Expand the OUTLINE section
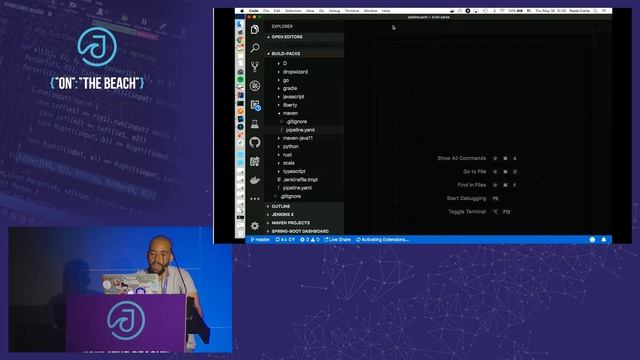Screen dimensions: 640x360 pyautogui.click(x=305, y=206)
